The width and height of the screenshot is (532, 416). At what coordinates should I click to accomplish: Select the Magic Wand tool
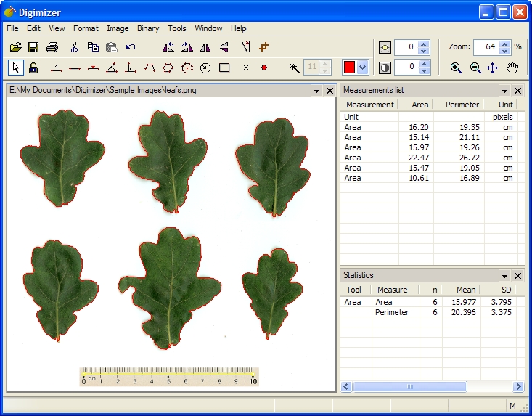point(294,68)
